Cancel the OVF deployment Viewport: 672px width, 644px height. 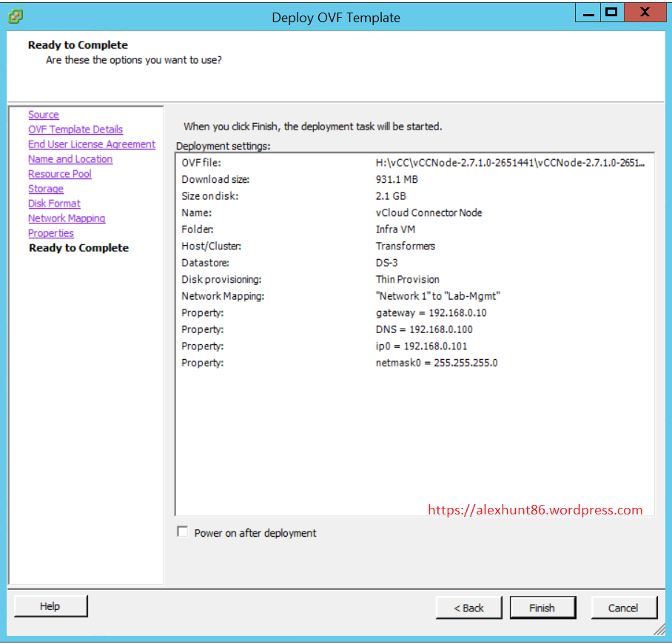[x=624, y=608]
